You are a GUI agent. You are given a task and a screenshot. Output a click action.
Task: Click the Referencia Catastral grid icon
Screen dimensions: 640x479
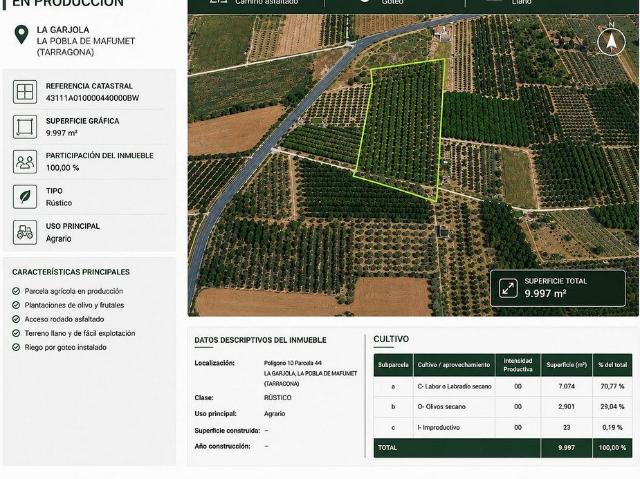point(25,92)
